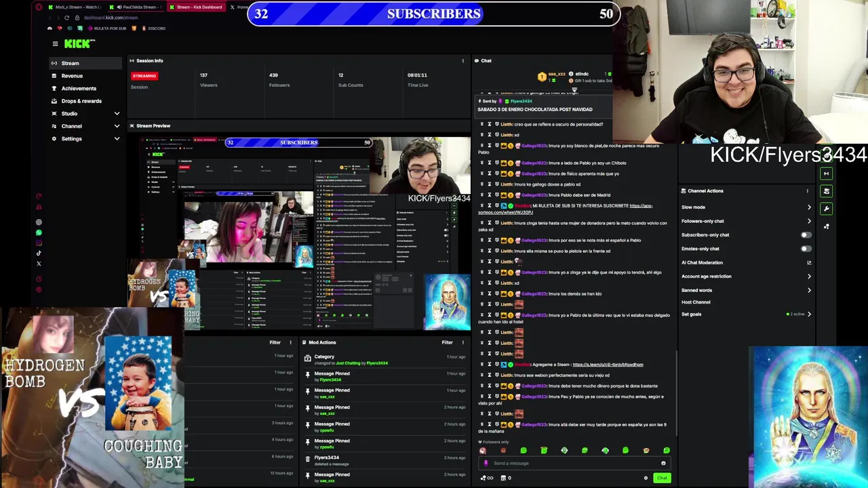This screenshot has width=868, height=488.
Task: Open Banned words settings
Action: (x=746, y=290)
